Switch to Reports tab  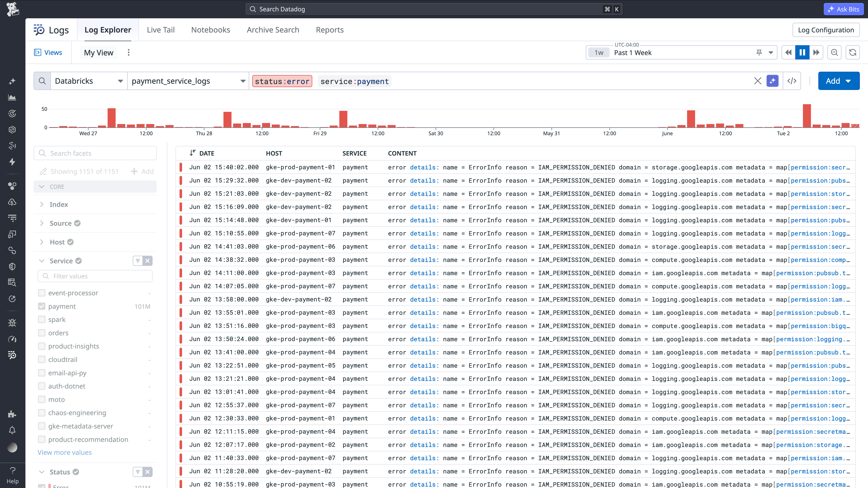pyautogui.click(x=330, y=30)
